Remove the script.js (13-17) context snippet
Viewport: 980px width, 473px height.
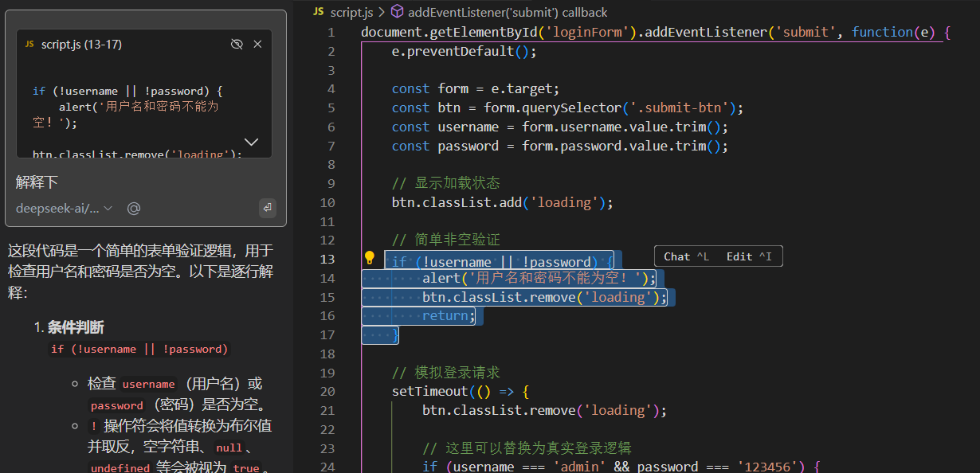[257, 44]
